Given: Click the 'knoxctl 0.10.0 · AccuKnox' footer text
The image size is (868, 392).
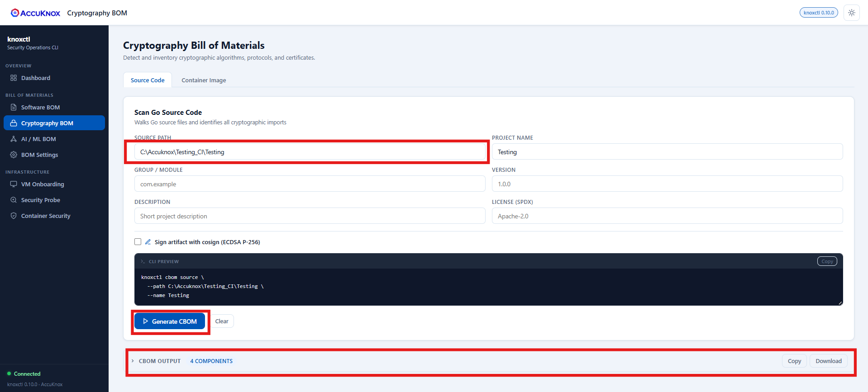Looking at the screenshot, I should click(35, 384).
